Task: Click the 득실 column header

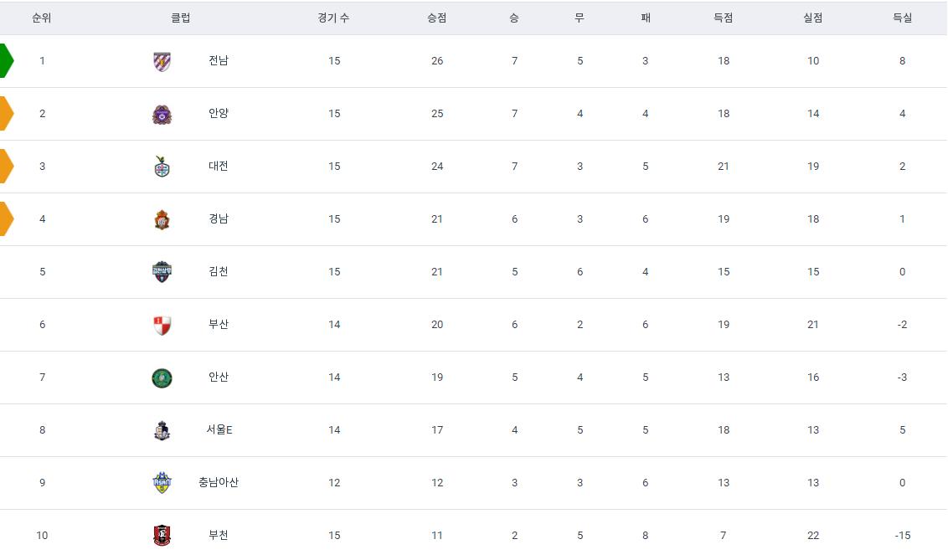Action: coord(902,18)
